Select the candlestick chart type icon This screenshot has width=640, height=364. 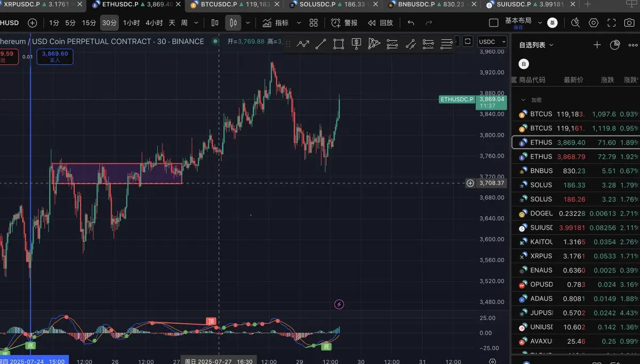point(233,23)
